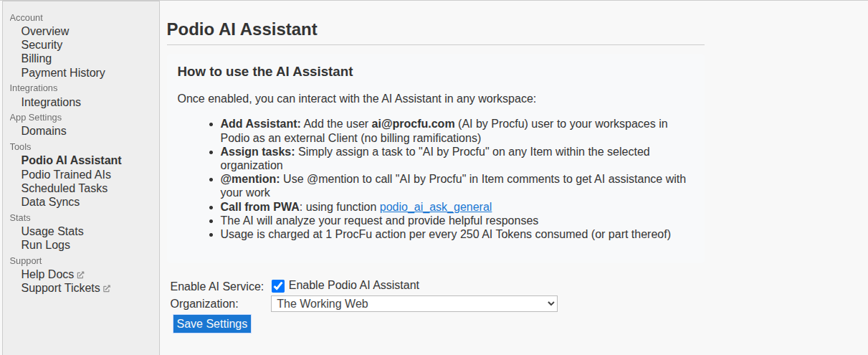Go to account Overview page

(45, 32)
